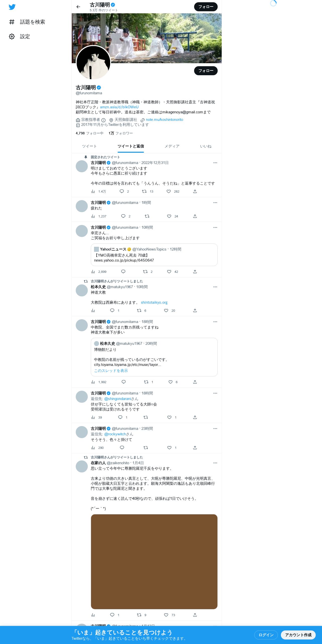Screen dimensions: 322x644
Task: Open more menu on 松本久史 retweet
Action: tap(215, 287)
